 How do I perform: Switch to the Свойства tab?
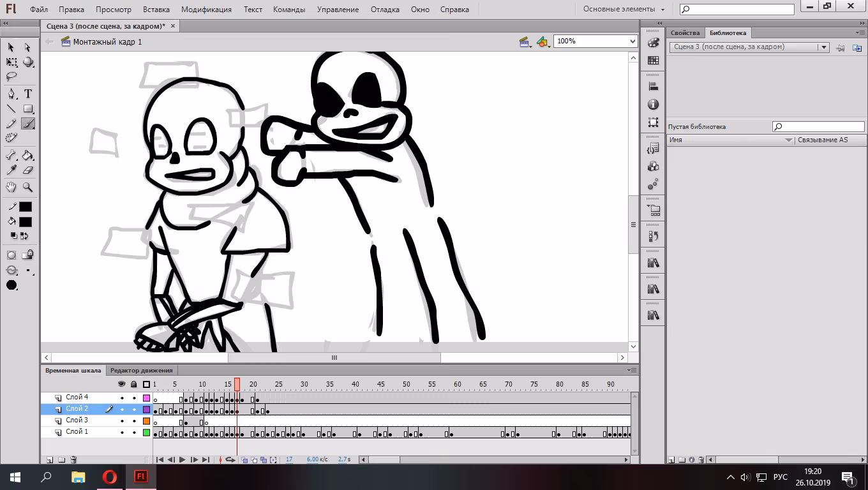(685, 33)
